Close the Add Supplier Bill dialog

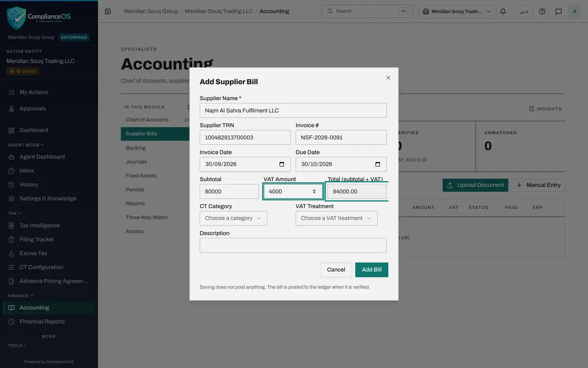tap(388, 78)
